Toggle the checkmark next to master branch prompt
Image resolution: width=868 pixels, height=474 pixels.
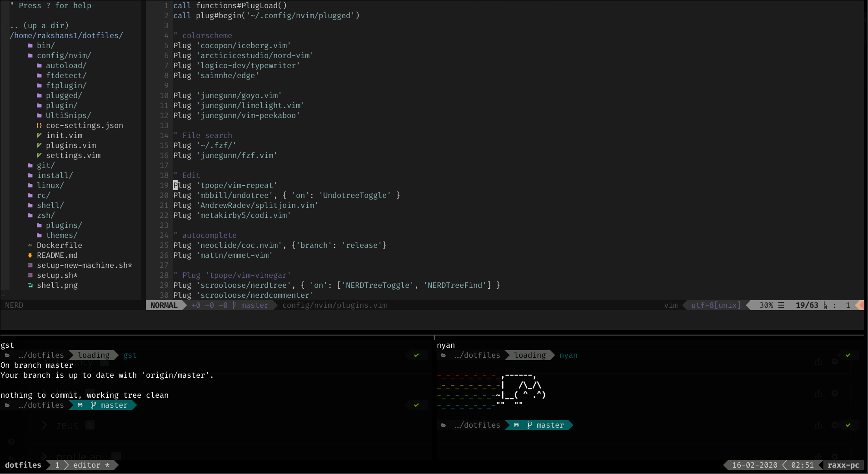[x=416, y=405]
